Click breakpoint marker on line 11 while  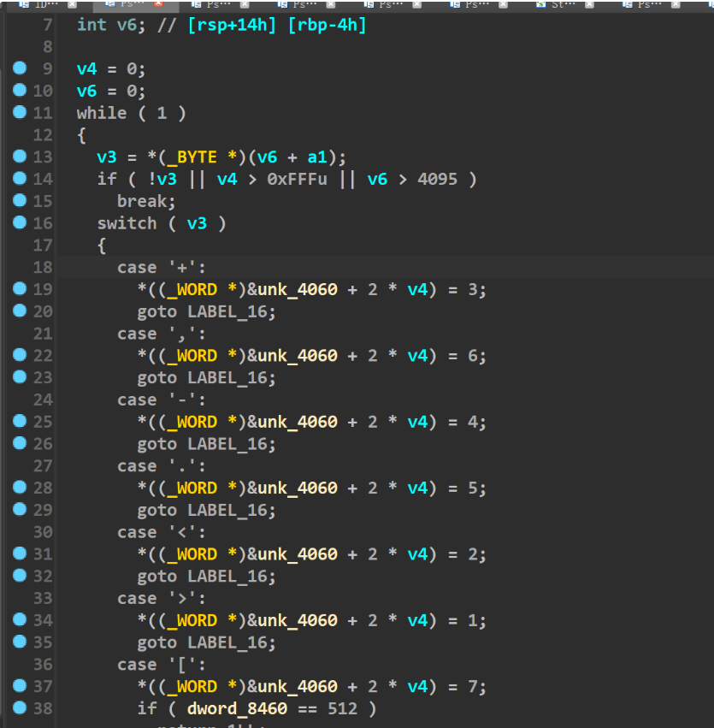coord(21,112)
